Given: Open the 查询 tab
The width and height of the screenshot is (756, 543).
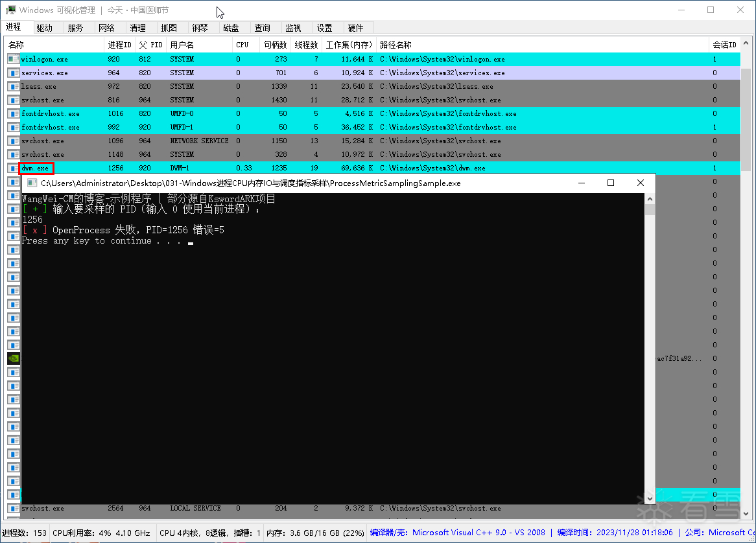Looking at the screenshot, I should [x=263, y=28].
